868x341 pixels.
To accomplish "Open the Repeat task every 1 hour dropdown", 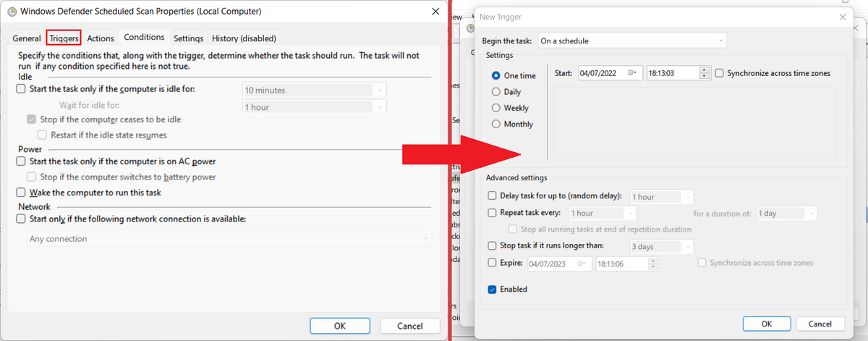I will tap(603, 213).
